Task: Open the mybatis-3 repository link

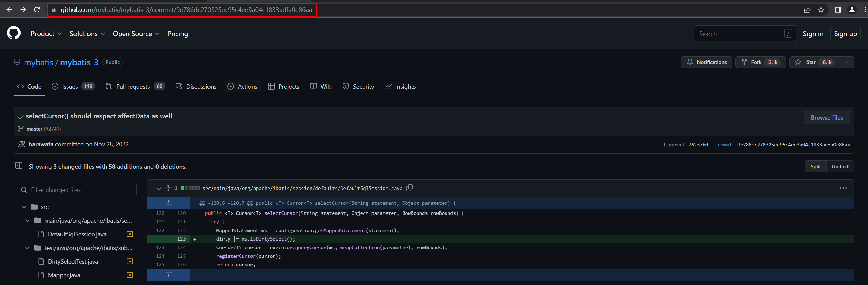Action: tap(79, 62)
